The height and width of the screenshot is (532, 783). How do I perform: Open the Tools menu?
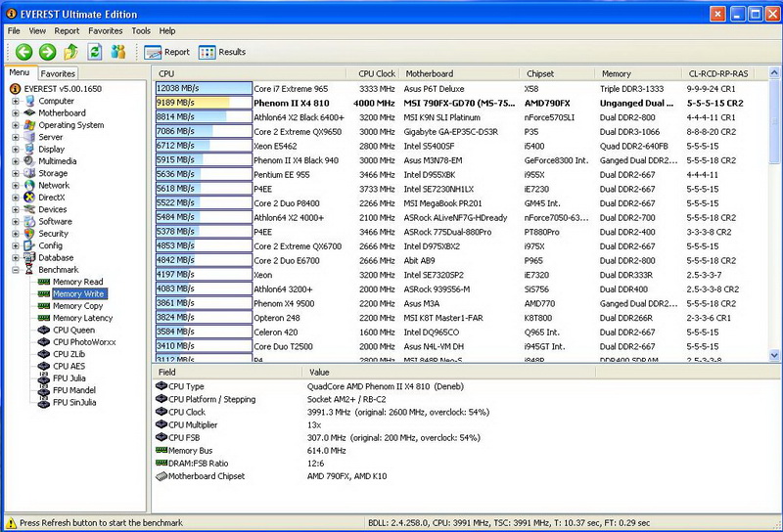tap(141, 31)
